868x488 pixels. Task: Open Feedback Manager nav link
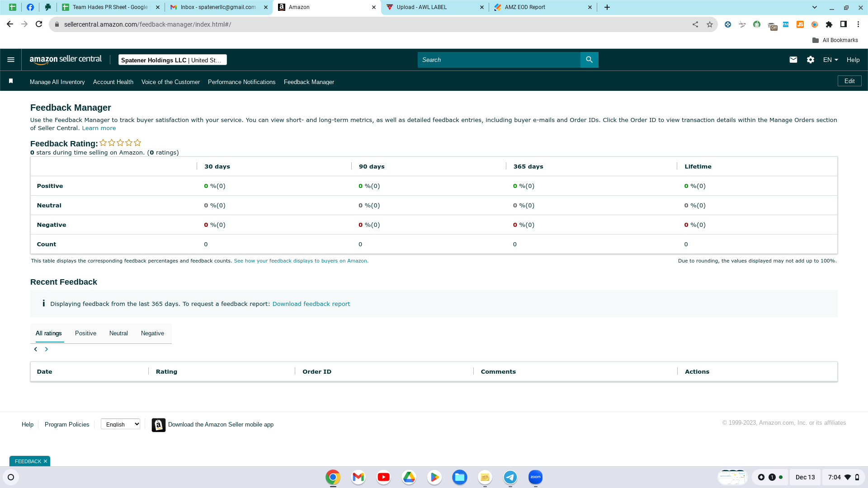click(x=309, y=82)
